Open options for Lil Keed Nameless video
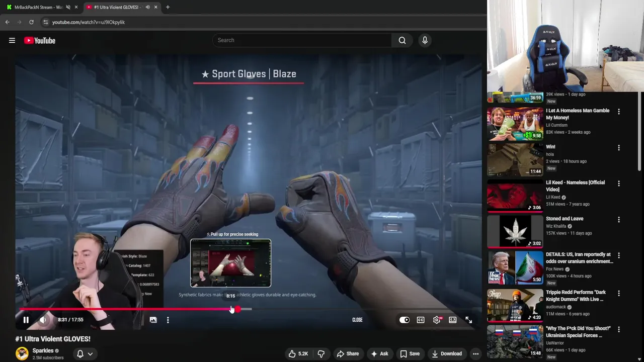 [619, 184]
